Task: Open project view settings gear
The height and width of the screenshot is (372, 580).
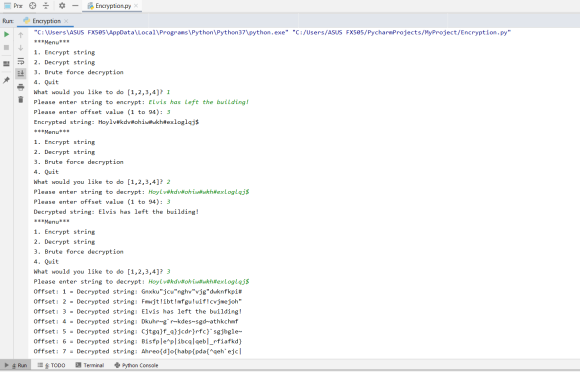Action: 62,6
